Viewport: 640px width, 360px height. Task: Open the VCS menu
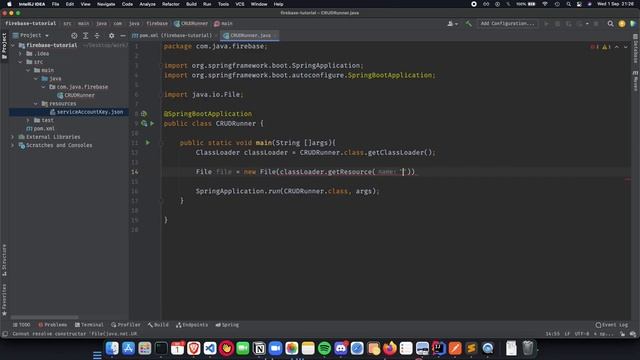pyautogui.click(x=240, y=4)
